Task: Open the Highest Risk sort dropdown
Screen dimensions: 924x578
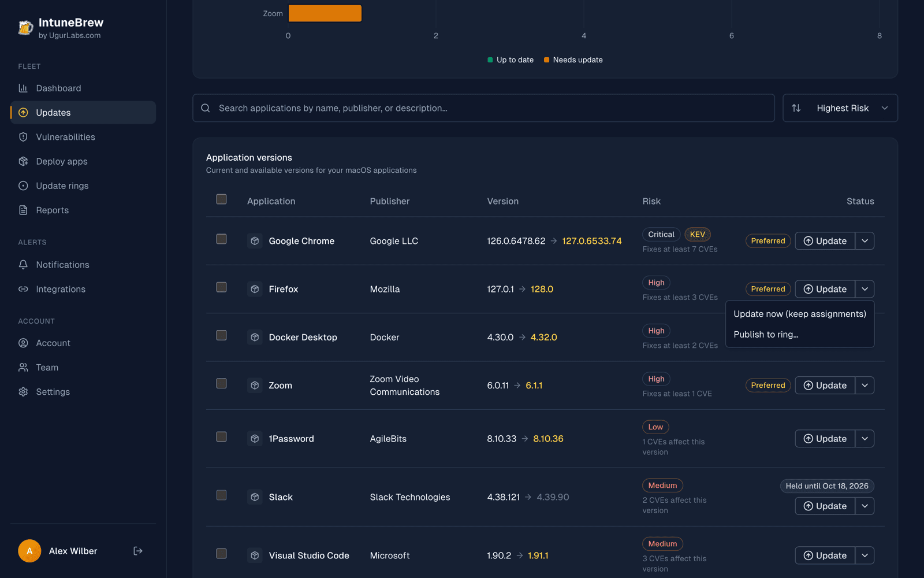Action: (x=840, y=108)
